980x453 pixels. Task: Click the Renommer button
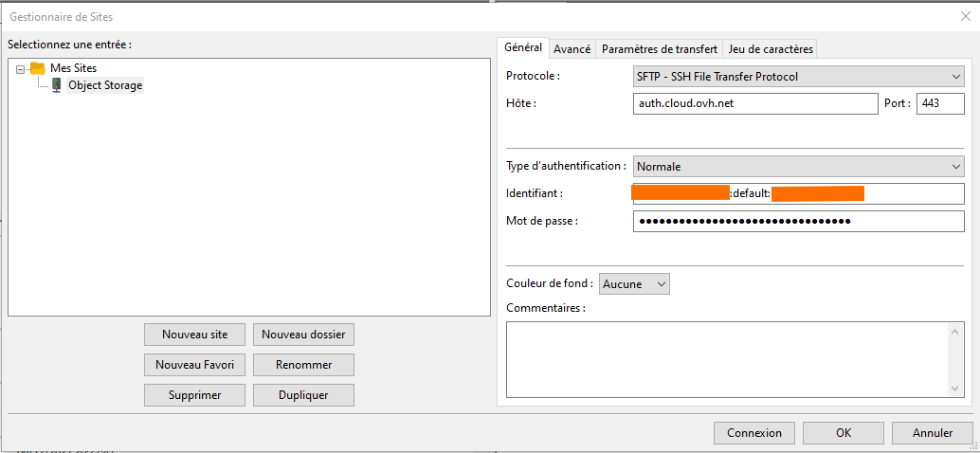pos(303,365)
